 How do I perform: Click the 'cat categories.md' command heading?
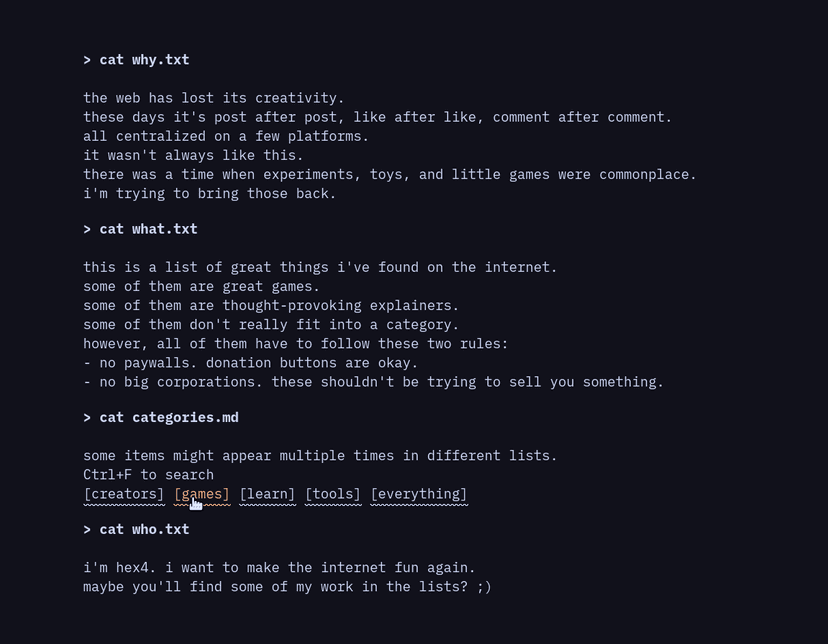(x=161, y=418)
